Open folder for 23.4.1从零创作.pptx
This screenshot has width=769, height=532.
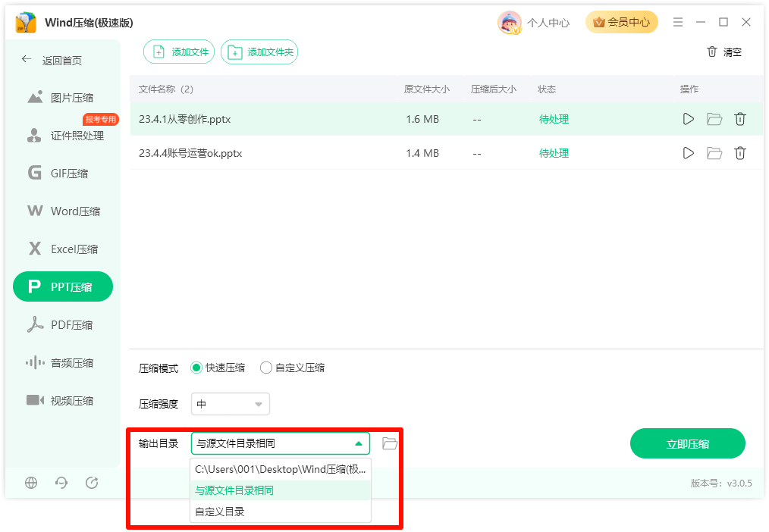(714, 119)
